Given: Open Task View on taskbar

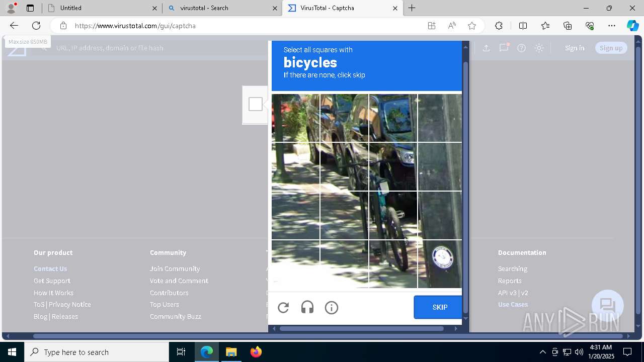Looking at the screenshot, I should (181, 352).
